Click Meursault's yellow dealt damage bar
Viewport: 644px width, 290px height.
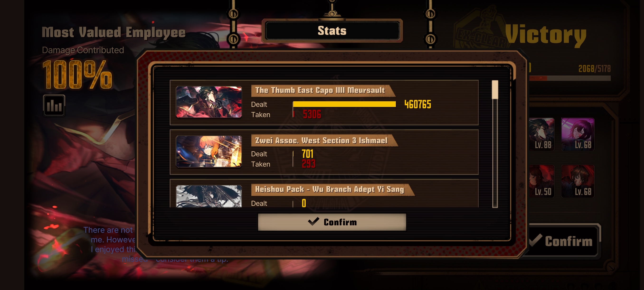[344, 104]
